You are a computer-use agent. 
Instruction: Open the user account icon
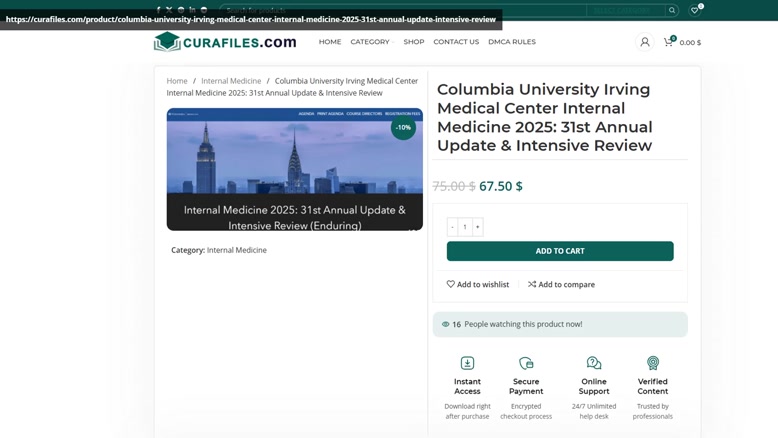pyautogui.click(x=645, y=42)
